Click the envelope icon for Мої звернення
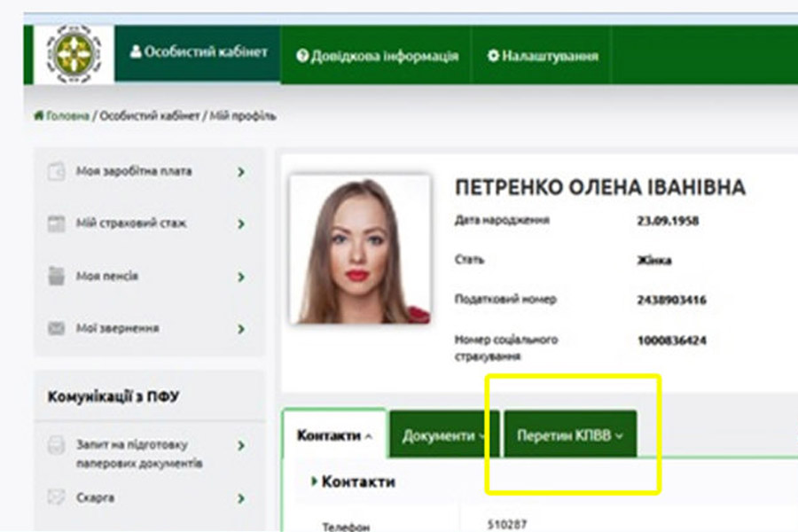 (x=57, y=329)
